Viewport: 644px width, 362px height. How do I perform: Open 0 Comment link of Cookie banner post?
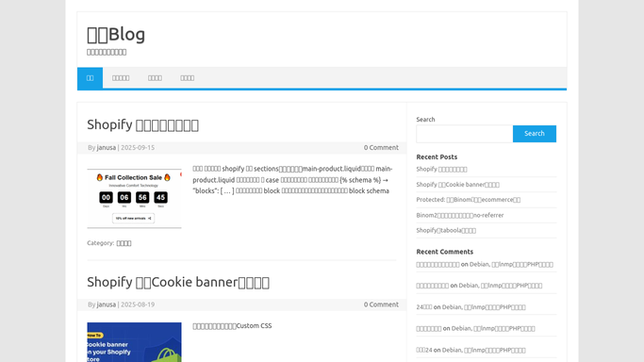(x=381, y=304)
